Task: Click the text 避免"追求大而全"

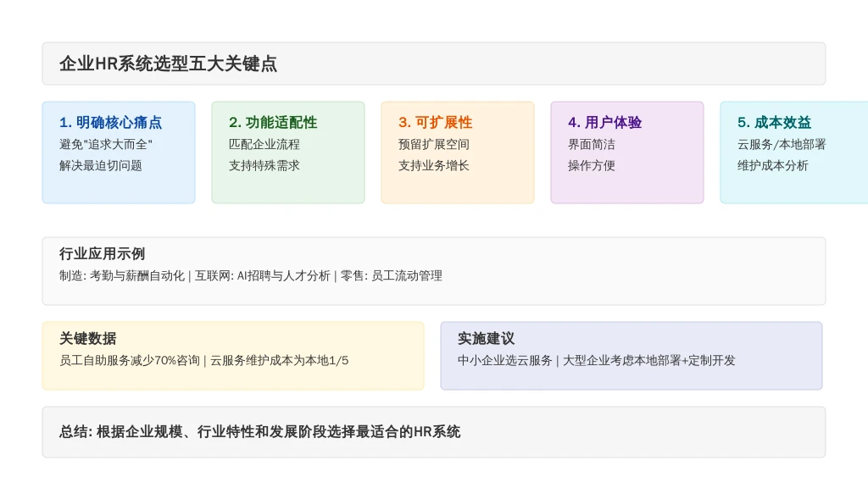Action: click(x=106, y=144)
